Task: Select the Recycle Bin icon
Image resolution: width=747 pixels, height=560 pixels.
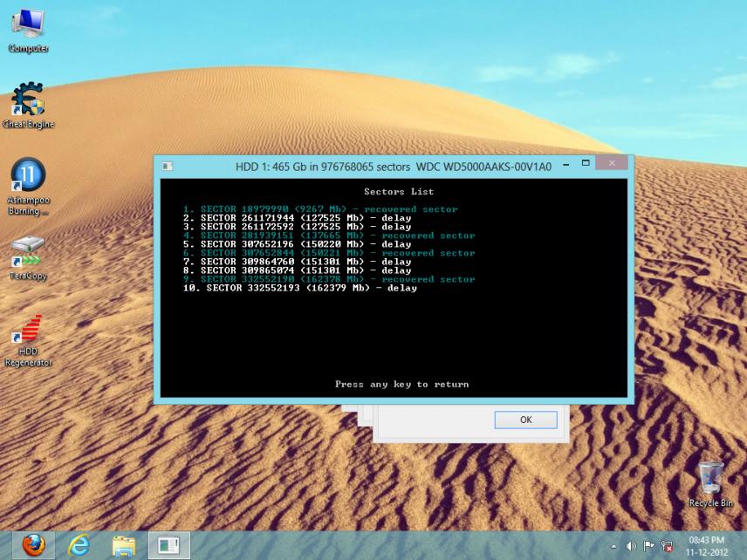Action: point(709,479)
